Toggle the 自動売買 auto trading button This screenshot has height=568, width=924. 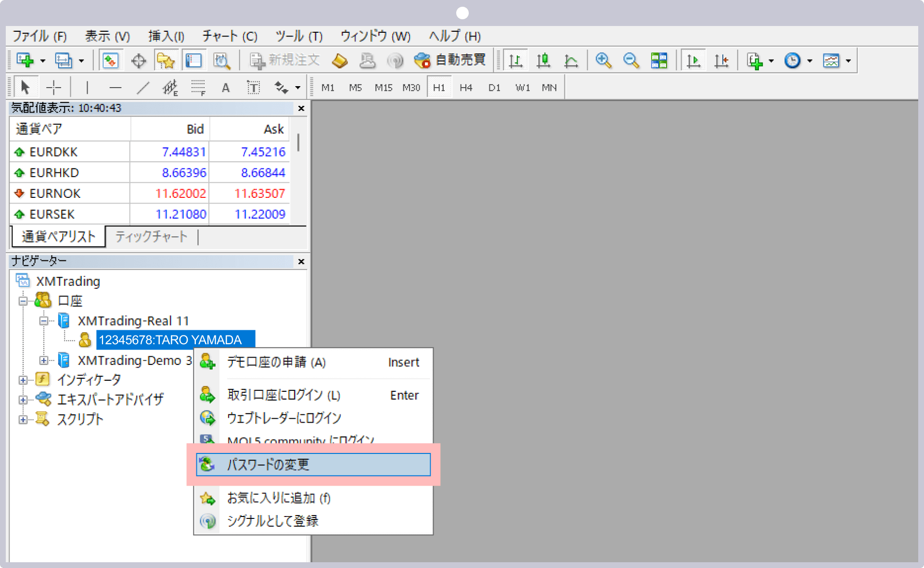(450, 60)
